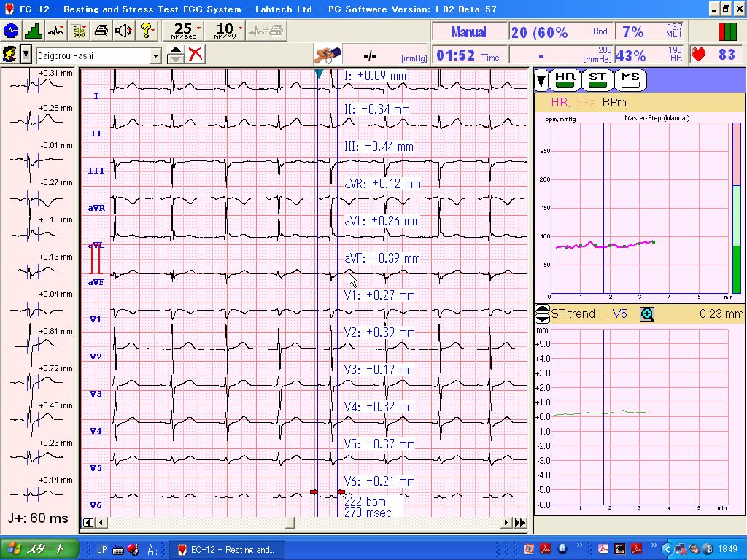
Task: Click the ST trend lead stepper arrows
Action: tap(542, 314)
